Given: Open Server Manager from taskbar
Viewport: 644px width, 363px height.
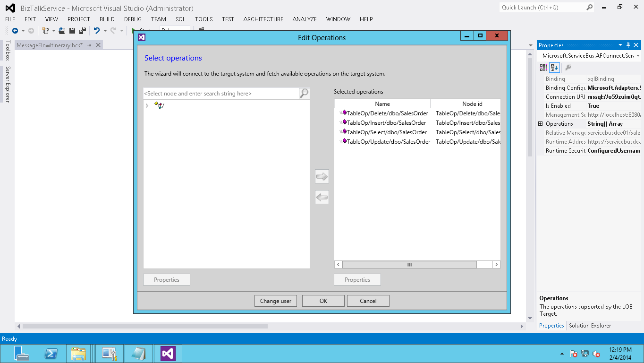Looking at the screenshot, I should (x=21, y=354).
